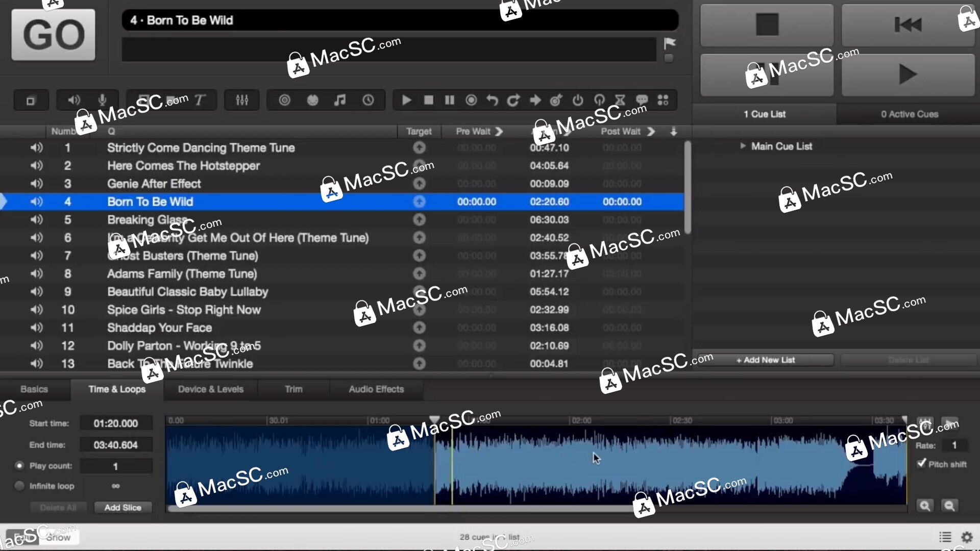Open the zoom-in magnifier on the waveform

[925, 506]
